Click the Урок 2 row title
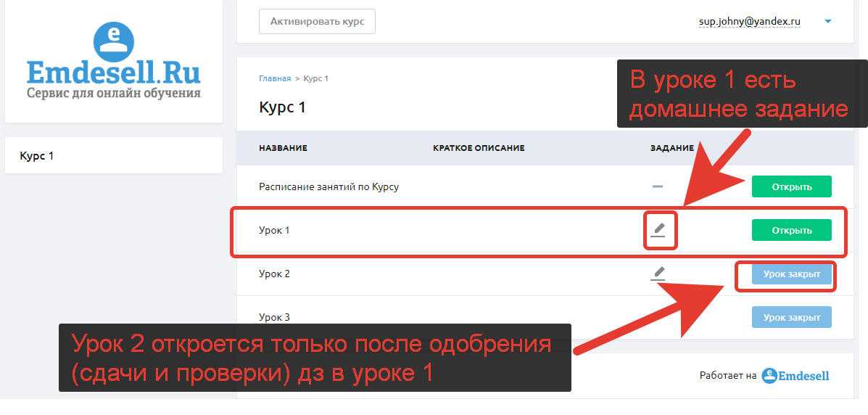 [275, 274]
